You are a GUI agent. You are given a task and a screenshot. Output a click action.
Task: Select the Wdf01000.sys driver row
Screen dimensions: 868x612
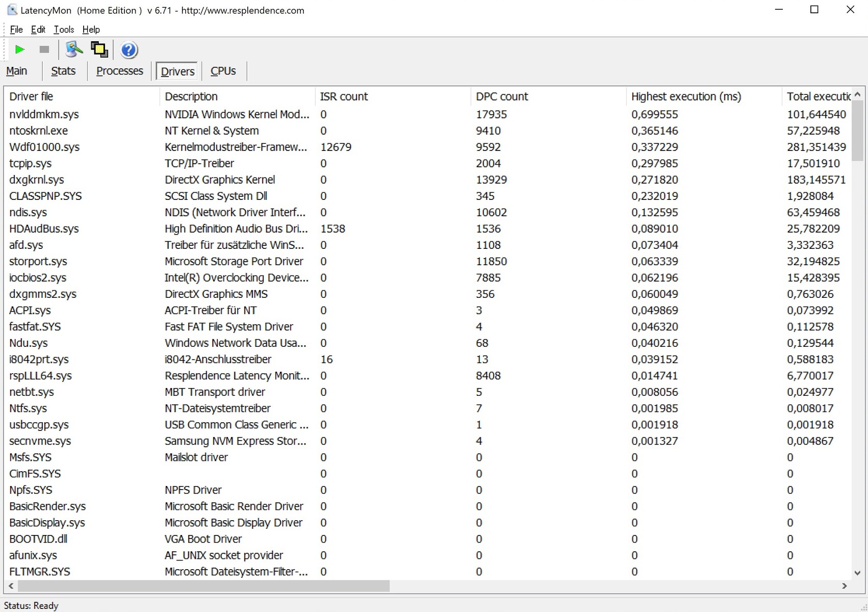point(428,147)
